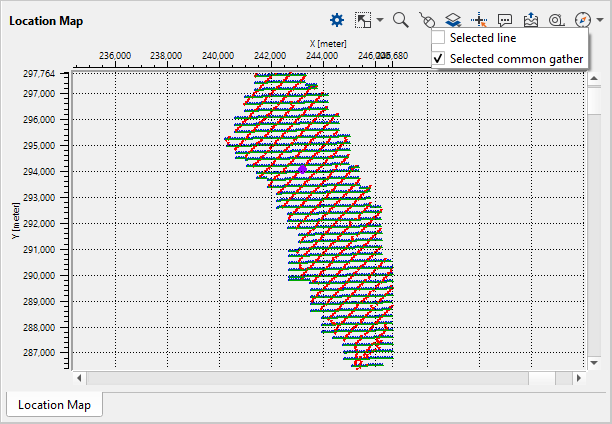Click the crosshair pick location tool
The width and height of the screenshot is (612, 424).
click(478, 19)
